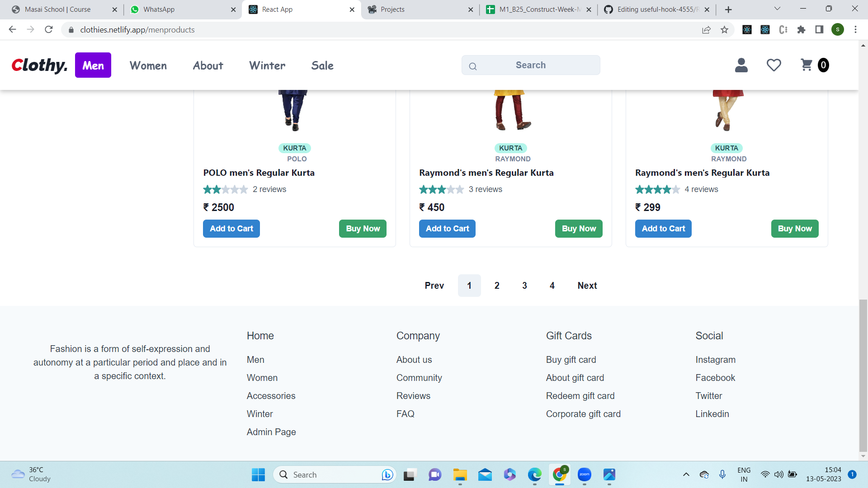Select the Women navigation menu item
The width and height of the screenshot is (868, 488).
click(x=148, y=66)
